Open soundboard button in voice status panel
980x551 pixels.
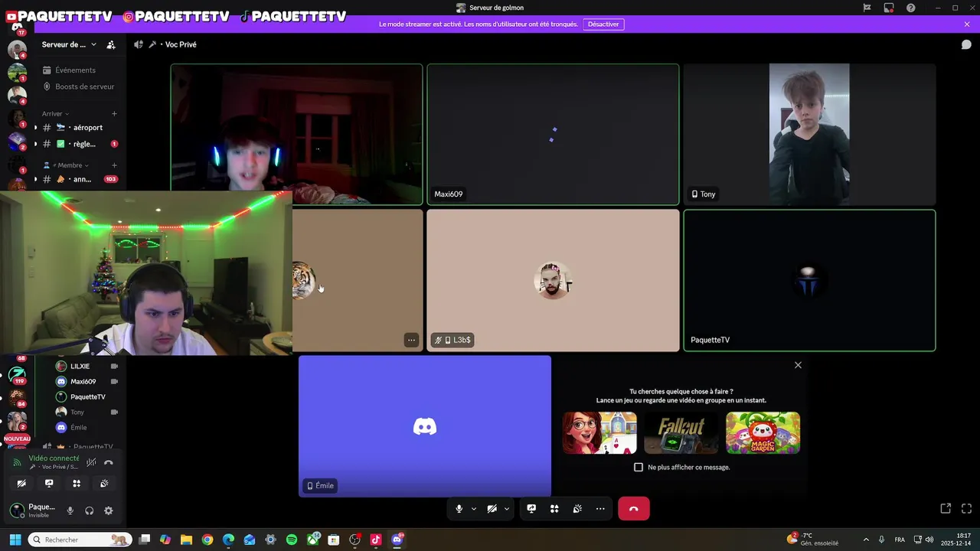[104, 484]
